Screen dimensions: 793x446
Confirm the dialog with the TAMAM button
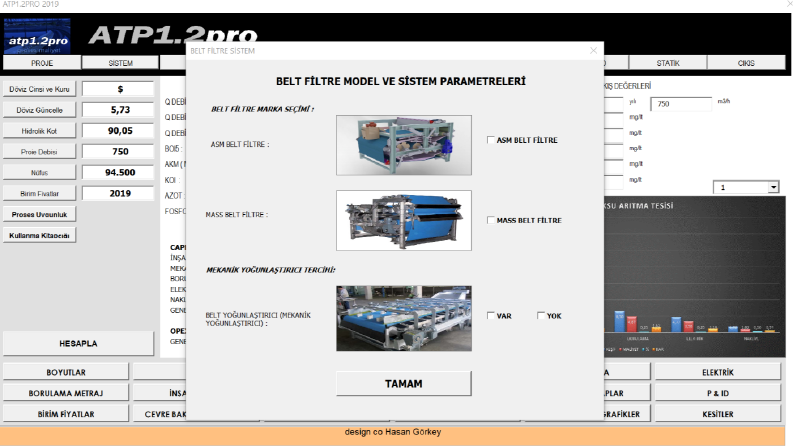pyautogui.click(x=404, y=384)
